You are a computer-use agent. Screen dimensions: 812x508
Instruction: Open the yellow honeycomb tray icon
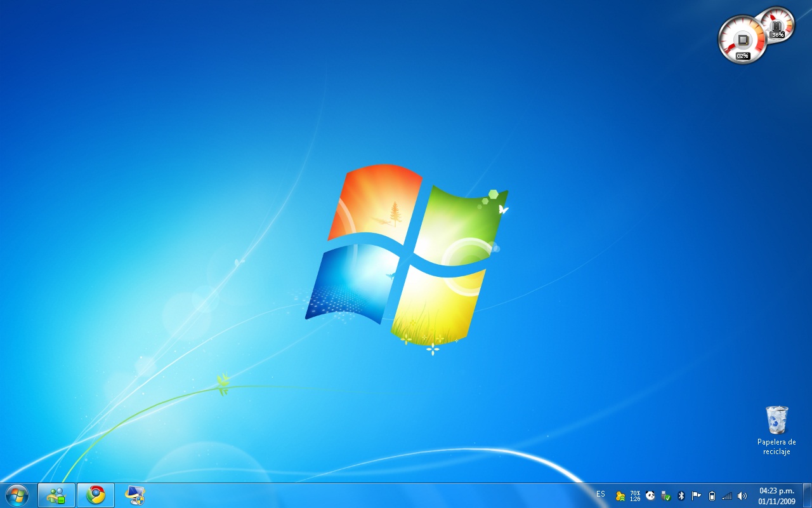(x=620, y=496)
